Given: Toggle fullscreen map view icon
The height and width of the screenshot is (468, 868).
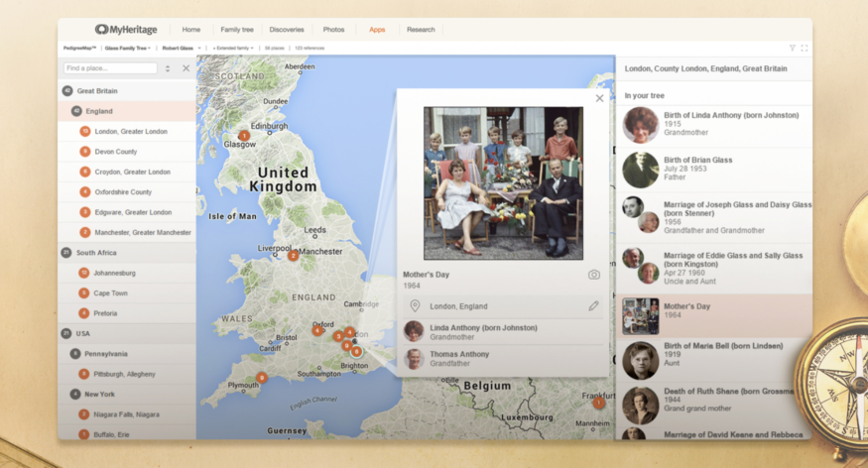Looking at the screenshot, I should 805,49.
